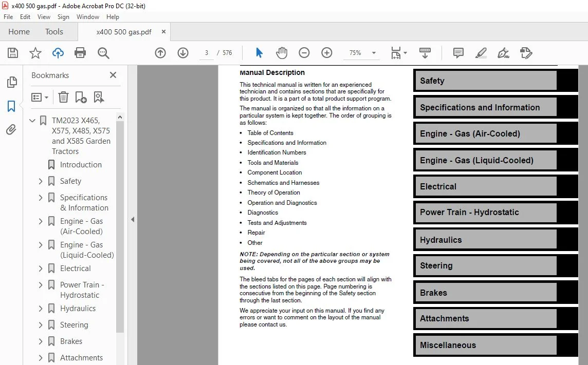Open bookmarks options dropdown menu
588x365 pixels.
click(x=40, y=98)
